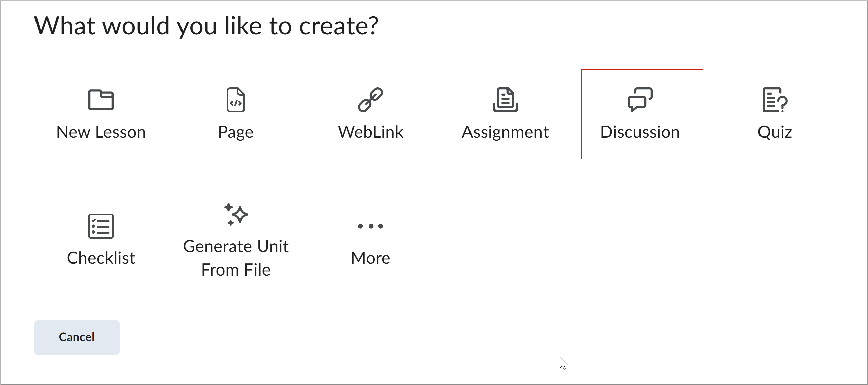This screenshot has width=868, height=385.
Task: Click the "What would you like to create?" heading
Action: pos(206,26)
